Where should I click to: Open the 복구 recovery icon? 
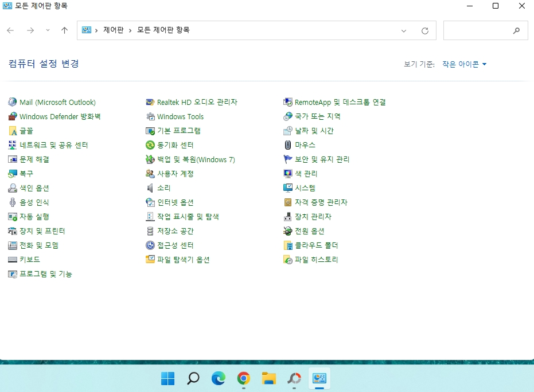12,174
